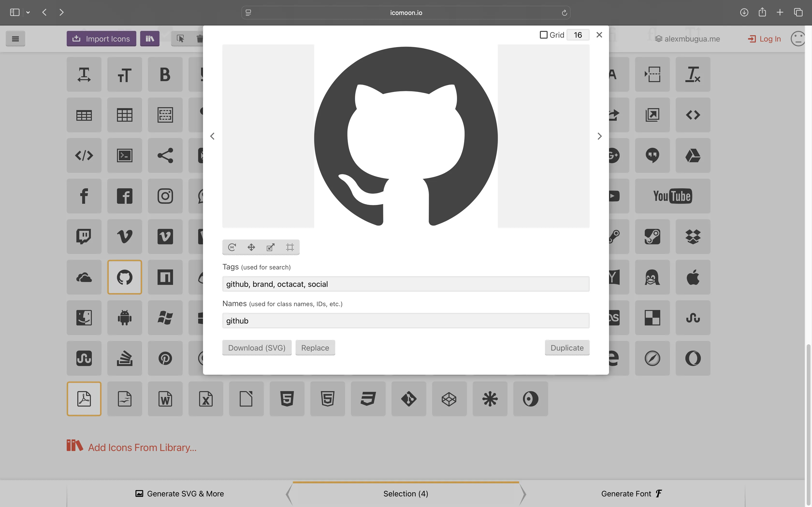This screenshot has height=507, width=812.
Task: Click the Download (SVG) button
Action: 256,348
